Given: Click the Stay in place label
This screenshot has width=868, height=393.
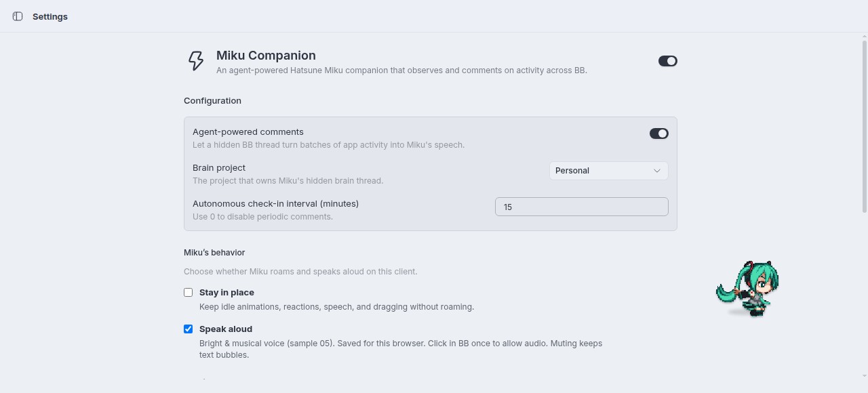Looking at the screenshot, I should 226,293.
